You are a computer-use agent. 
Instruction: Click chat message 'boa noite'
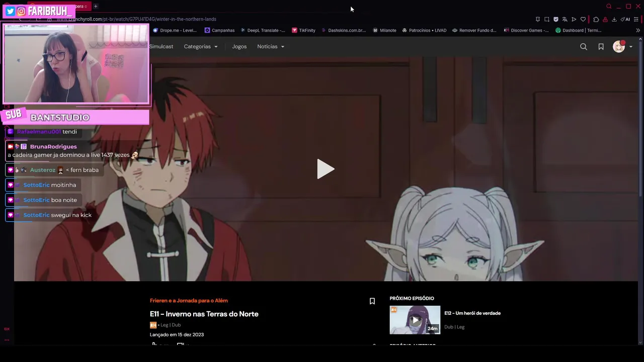tap(64, 200)
